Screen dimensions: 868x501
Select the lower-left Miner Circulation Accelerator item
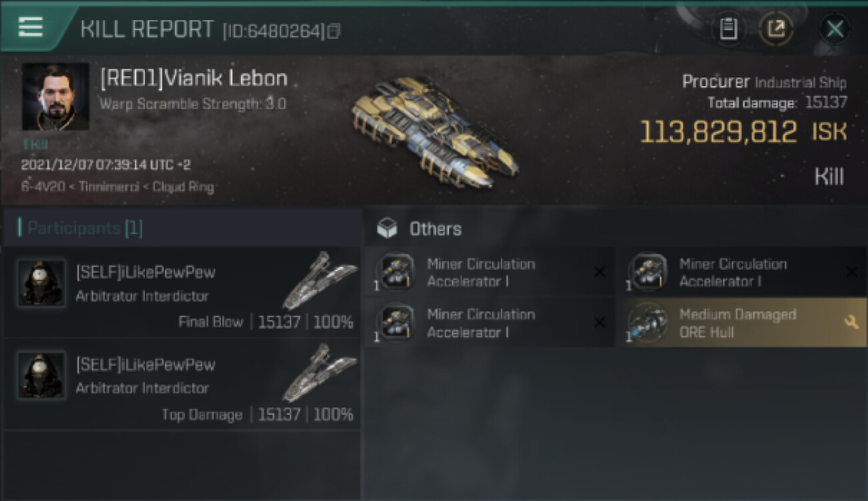[x=489, y=323]
